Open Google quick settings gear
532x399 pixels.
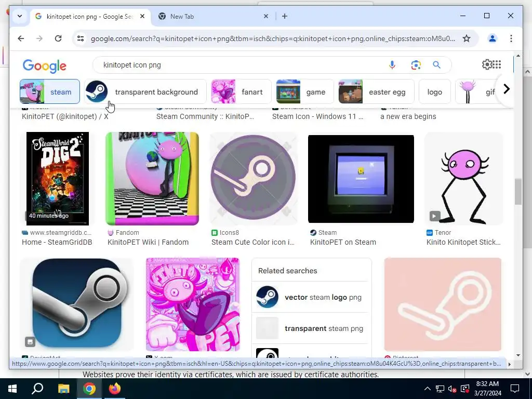[487, 64]
